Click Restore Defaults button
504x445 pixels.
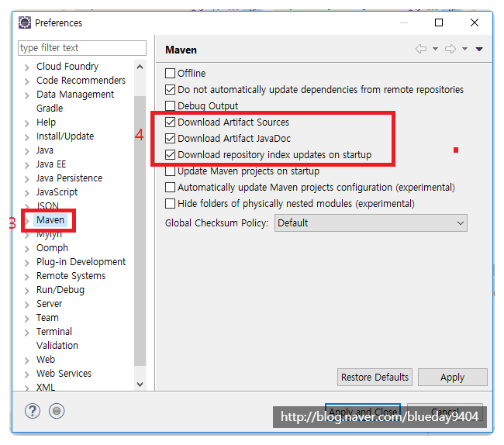pos(375,378)
